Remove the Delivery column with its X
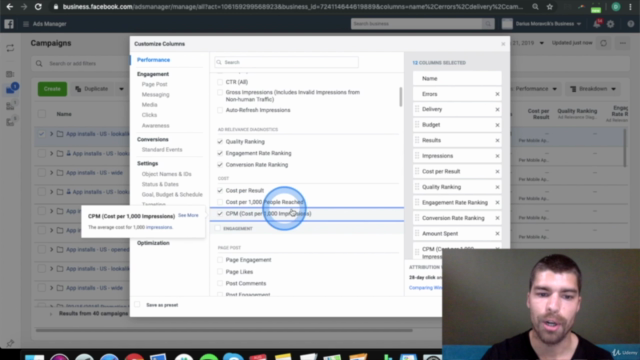This screenshot has width=640, height=360. point(497,109)
